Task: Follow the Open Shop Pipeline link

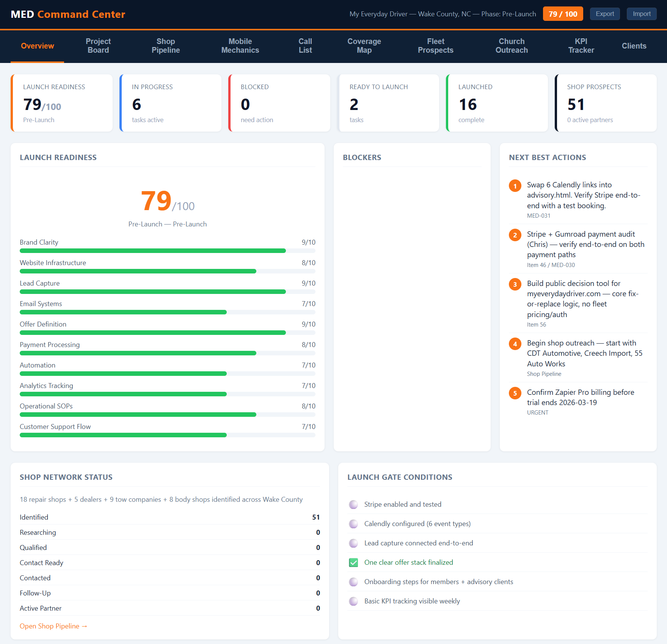Action: (53, 626)
